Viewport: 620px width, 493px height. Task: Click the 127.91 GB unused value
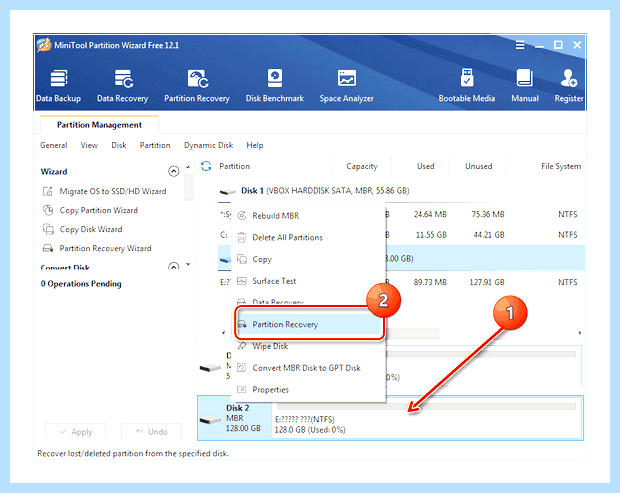pos(487,282)
